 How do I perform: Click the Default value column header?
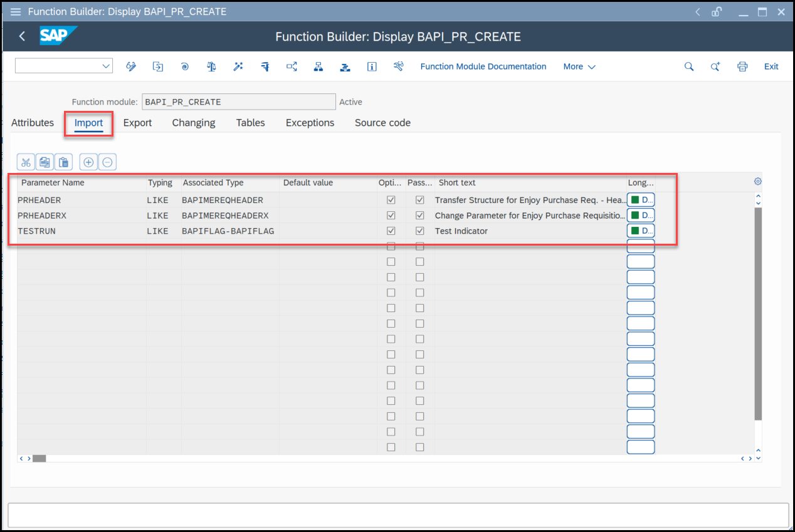click(x=308, y=183)
